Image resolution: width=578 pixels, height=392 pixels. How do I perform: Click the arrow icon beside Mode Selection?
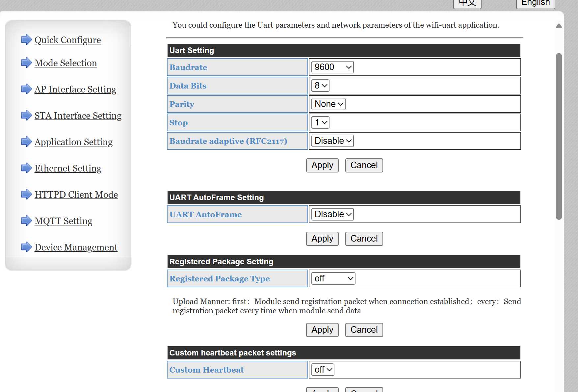point(26,63)
